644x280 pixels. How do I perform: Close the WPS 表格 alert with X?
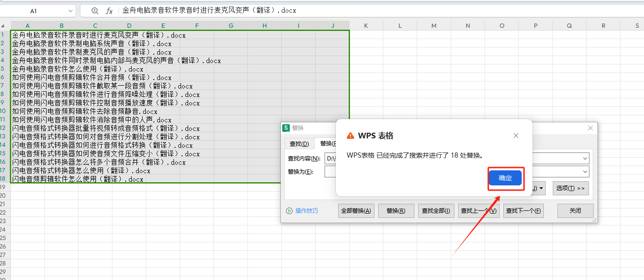(516, 136)
